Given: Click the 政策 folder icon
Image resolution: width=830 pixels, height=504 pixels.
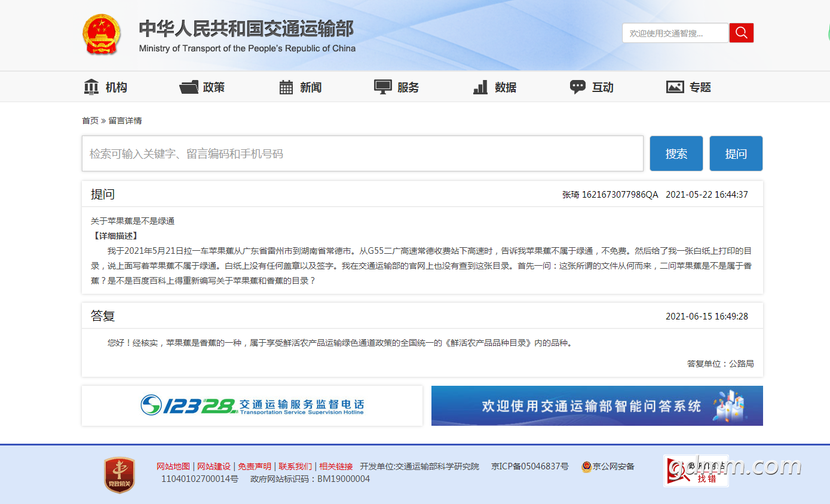Looking at the screenshot, I should pyautogui.click(x=189, y=87).
